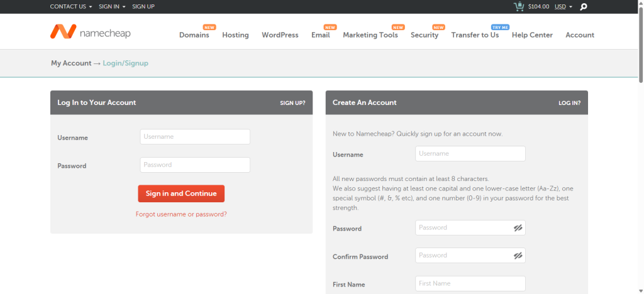Click the My Account breadcrumb
The height and width of the screenshot is (294, 644).
71,63
